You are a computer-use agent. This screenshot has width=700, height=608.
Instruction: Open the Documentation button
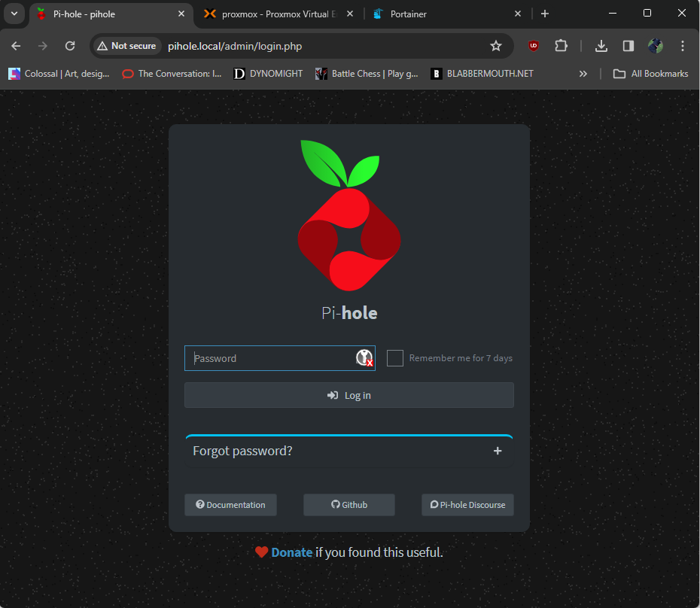click(x=230, y=505)
